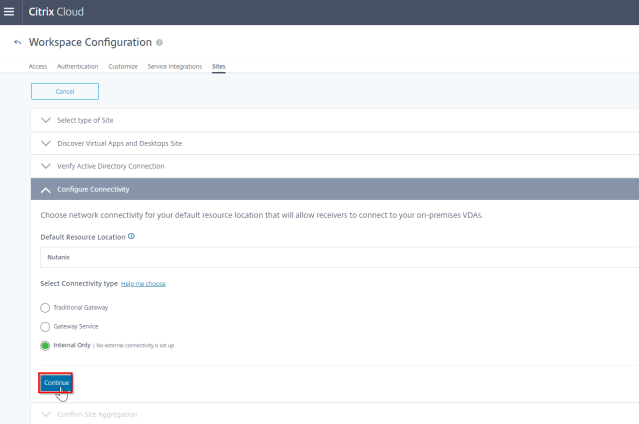Click the back arrow beside Workspace Configuration
639x424 pixels.
pos(16,43)
